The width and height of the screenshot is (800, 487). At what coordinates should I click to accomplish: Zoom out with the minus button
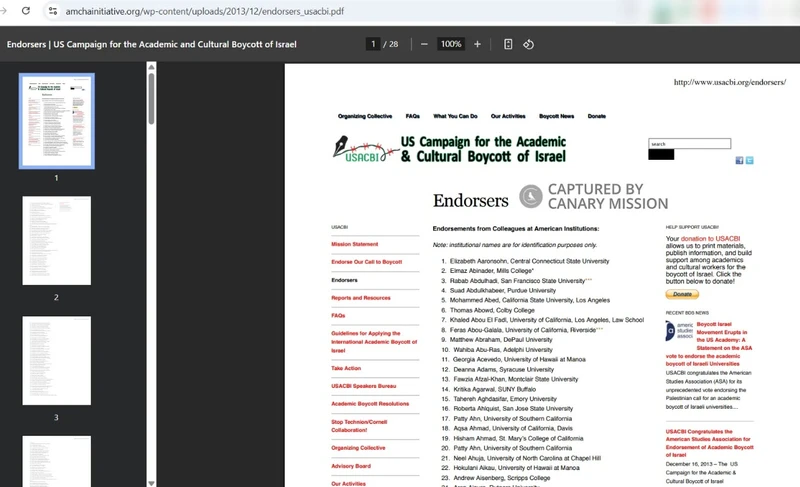(x=424, y=44)
